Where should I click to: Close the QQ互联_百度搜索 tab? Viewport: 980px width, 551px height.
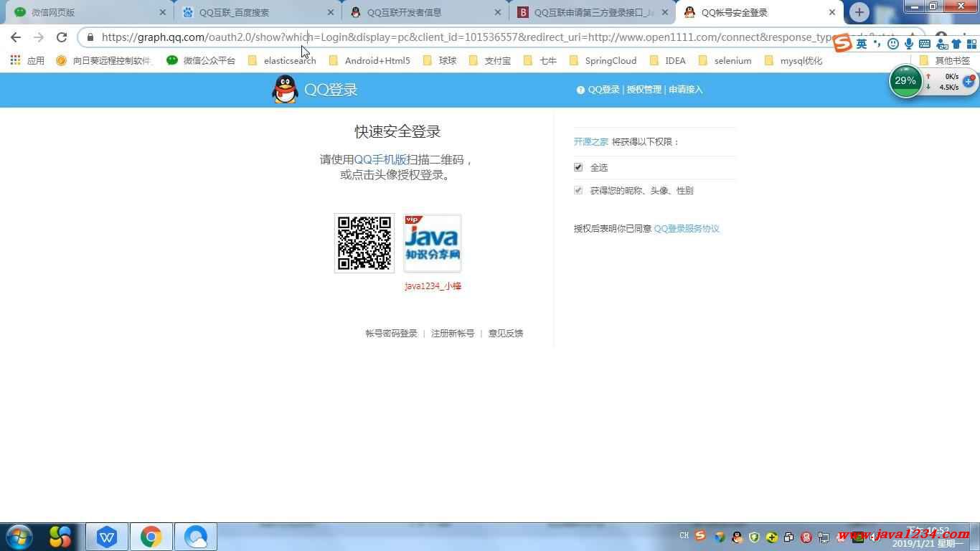[331, 12]
